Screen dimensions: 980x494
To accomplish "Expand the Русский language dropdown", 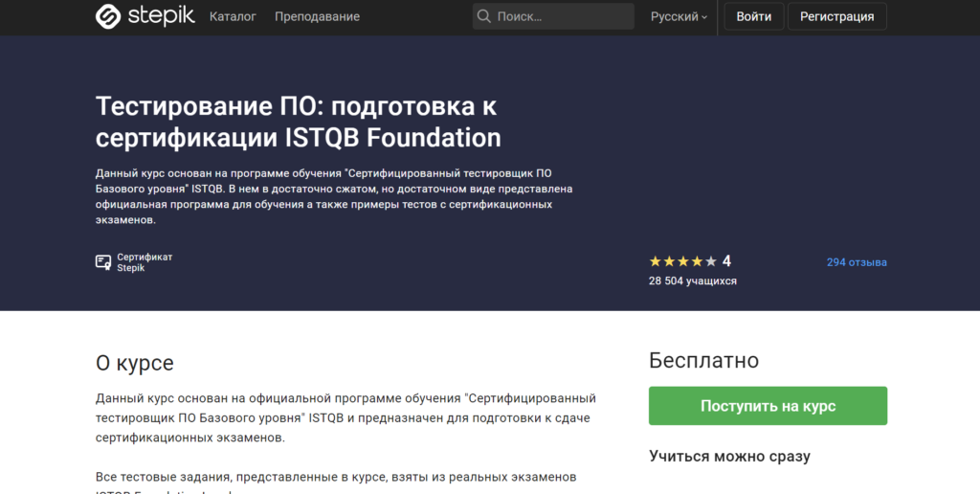I will pyautogui.click(x=679, y=16).
